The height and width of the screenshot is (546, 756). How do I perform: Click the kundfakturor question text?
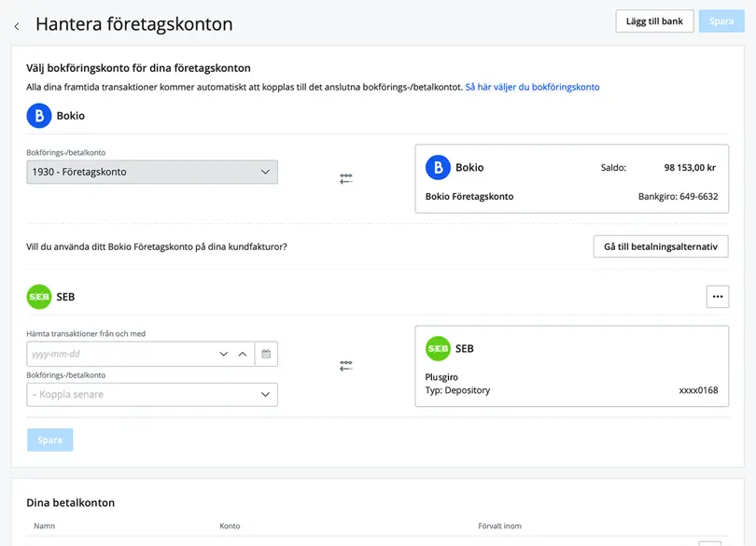[x=157, y=246]
